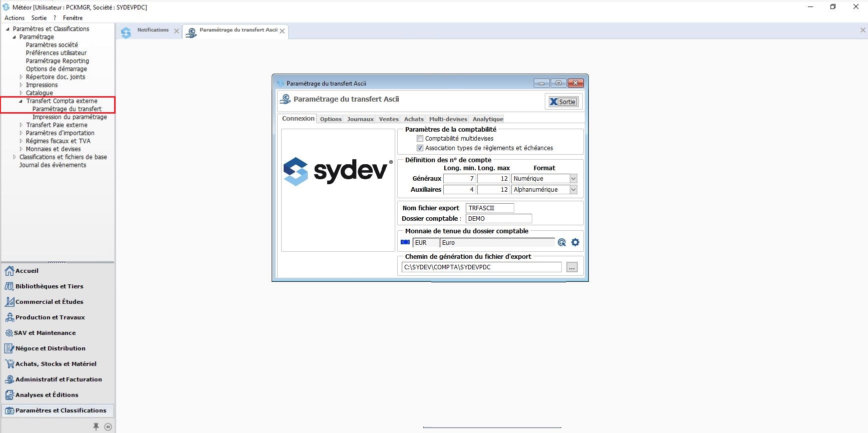
Task: Open Journal des évènements tree item
Action: point(53,165)
